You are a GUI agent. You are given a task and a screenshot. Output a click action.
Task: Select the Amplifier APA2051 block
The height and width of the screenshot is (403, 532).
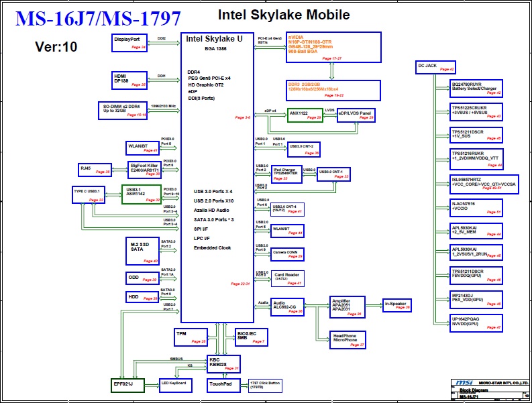348,307
